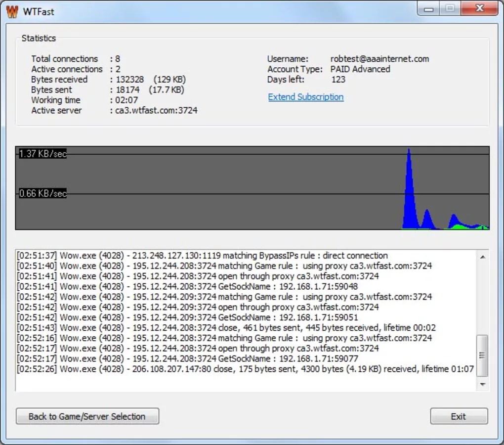
Task: Maximize the WTFast window
Action: click(450, 8)
